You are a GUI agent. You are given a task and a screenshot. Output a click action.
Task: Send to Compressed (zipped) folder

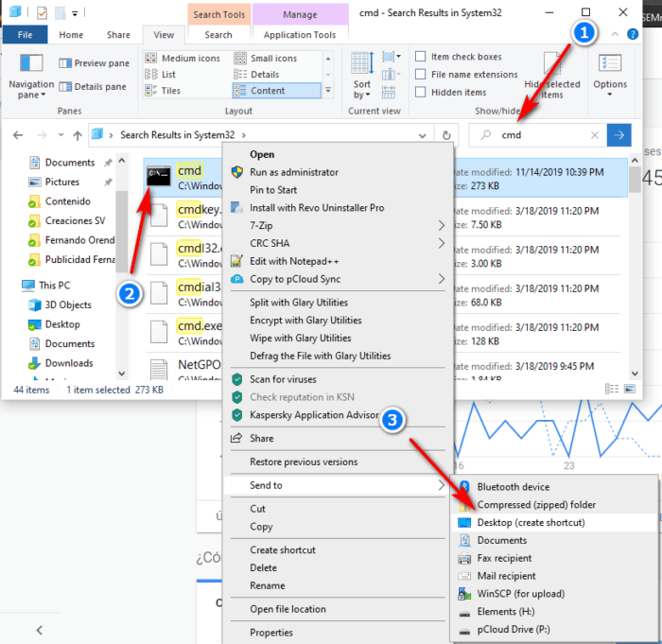click(553, 505)
